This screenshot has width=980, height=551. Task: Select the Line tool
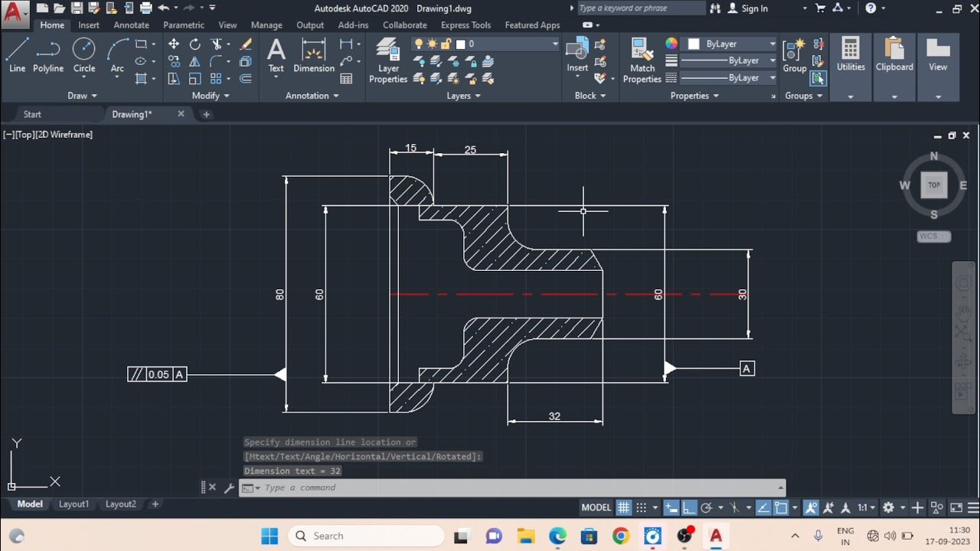pyautogui.click(x=17, y=55)
